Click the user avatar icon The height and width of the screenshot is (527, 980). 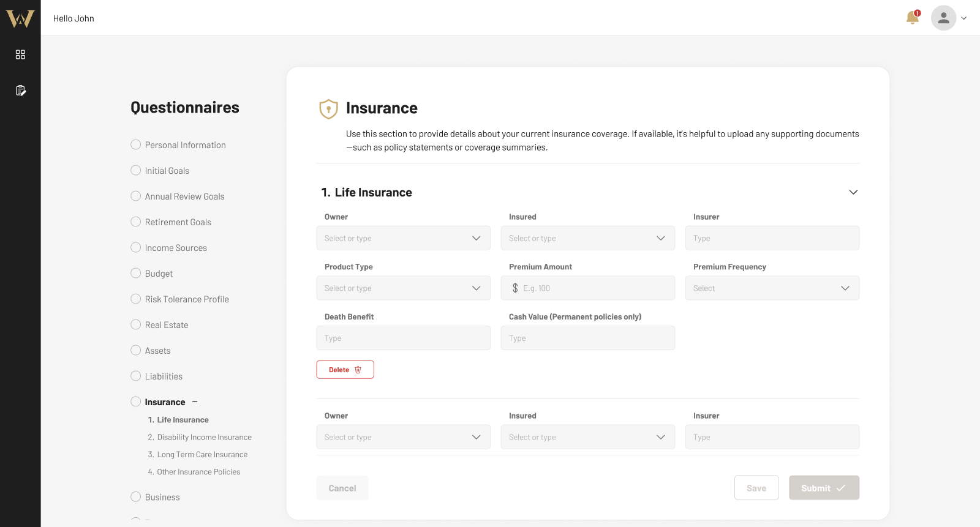(x=944, y=18)
